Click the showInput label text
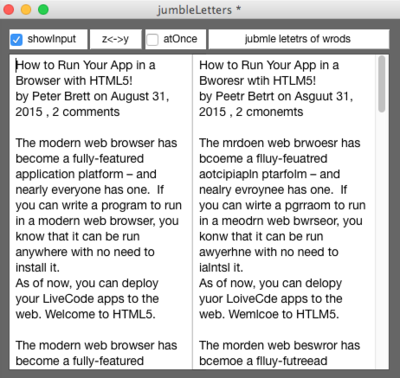 point(52,39)
